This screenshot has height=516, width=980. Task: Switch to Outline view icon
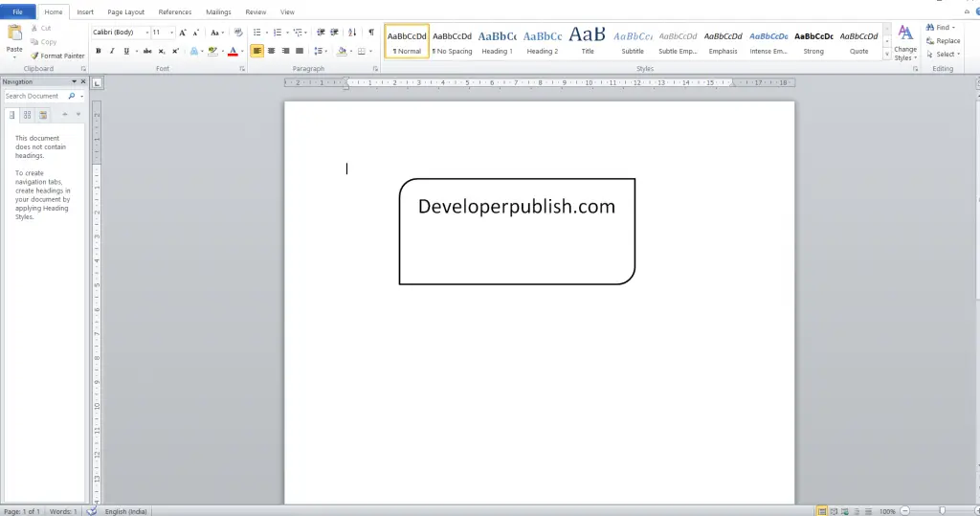coord(857,511)
